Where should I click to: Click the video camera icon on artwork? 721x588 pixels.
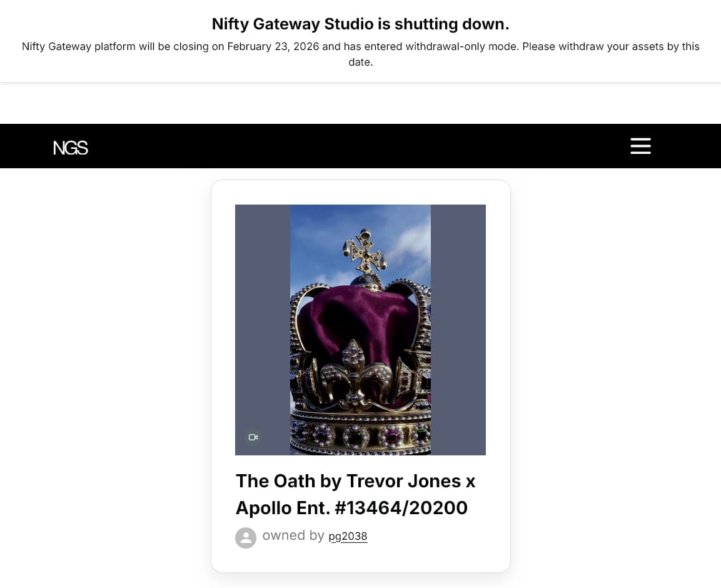coord(253,437)
